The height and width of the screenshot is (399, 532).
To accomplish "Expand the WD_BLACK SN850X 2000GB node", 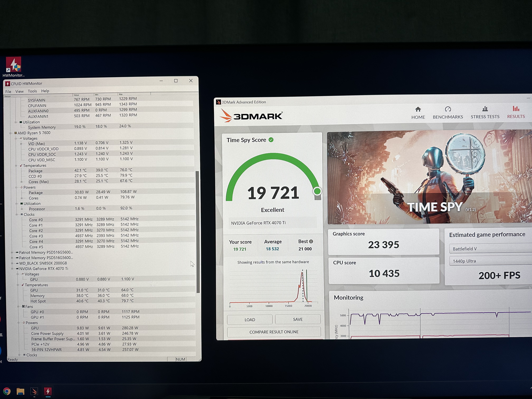I will [x=12, y=263].
